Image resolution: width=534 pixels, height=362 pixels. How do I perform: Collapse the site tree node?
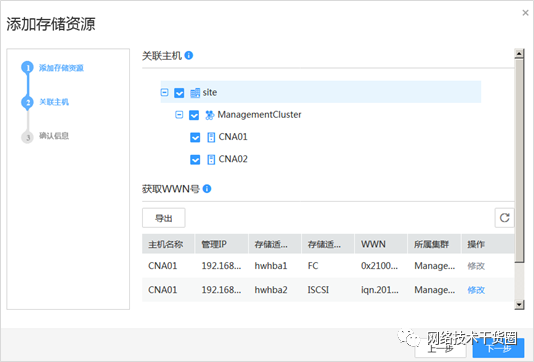pyautogui.click(x=164, y=92)
